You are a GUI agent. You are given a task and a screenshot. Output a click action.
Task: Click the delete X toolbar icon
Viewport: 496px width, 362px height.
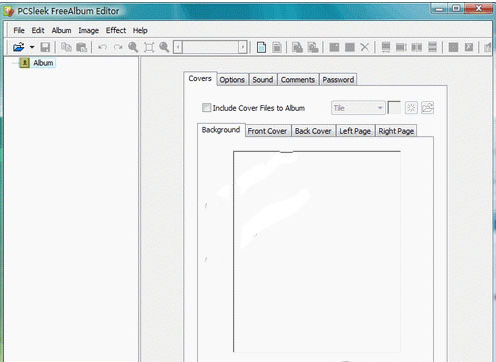[x=365, y=47]
